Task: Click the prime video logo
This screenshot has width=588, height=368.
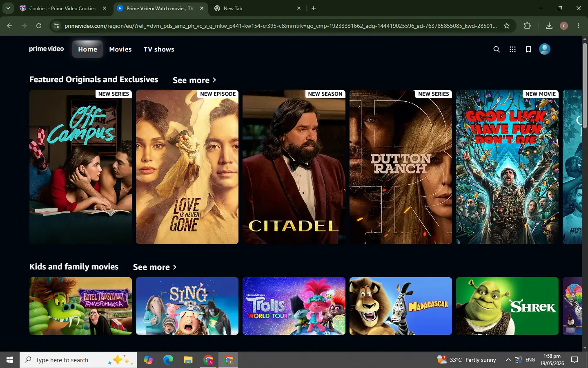Action: pyautogui.click(x=47, y=49)
